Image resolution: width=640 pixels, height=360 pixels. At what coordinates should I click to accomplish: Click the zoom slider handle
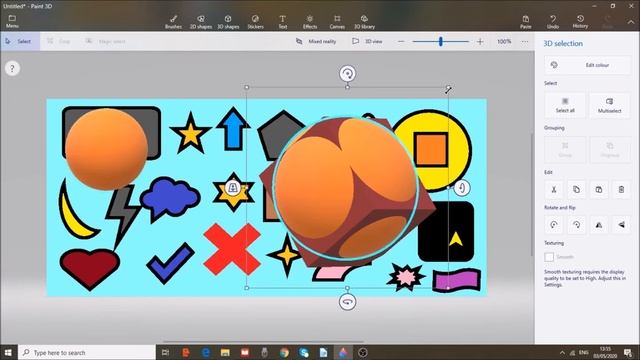tap(440, 41)
